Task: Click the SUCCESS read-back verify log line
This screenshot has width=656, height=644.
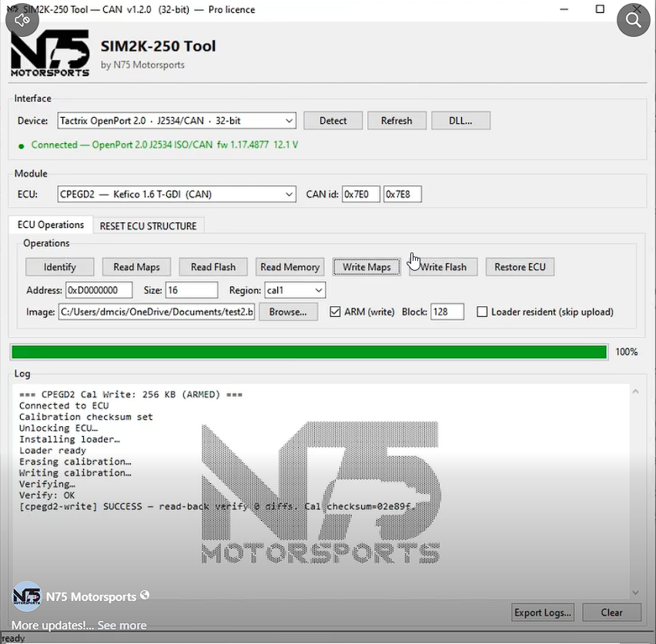Action: coord(217,507)
